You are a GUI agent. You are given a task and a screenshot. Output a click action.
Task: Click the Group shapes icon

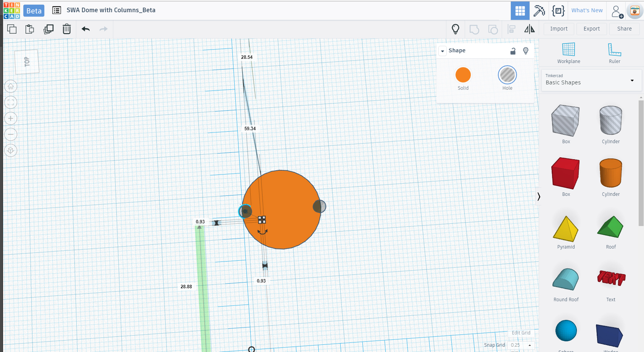coord(474,29)
